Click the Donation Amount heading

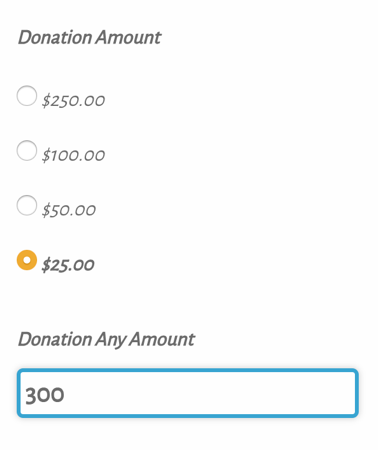click(89, 37)
